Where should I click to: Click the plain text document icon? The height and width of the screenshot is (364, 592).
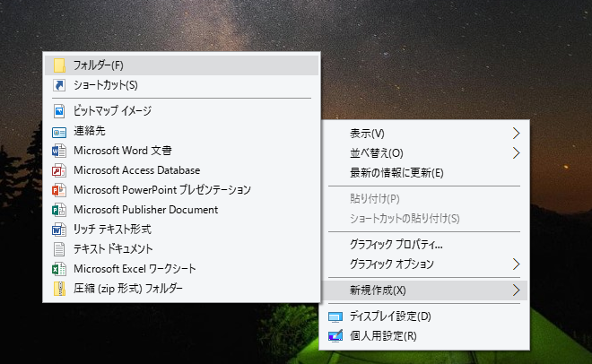(59, 249)
